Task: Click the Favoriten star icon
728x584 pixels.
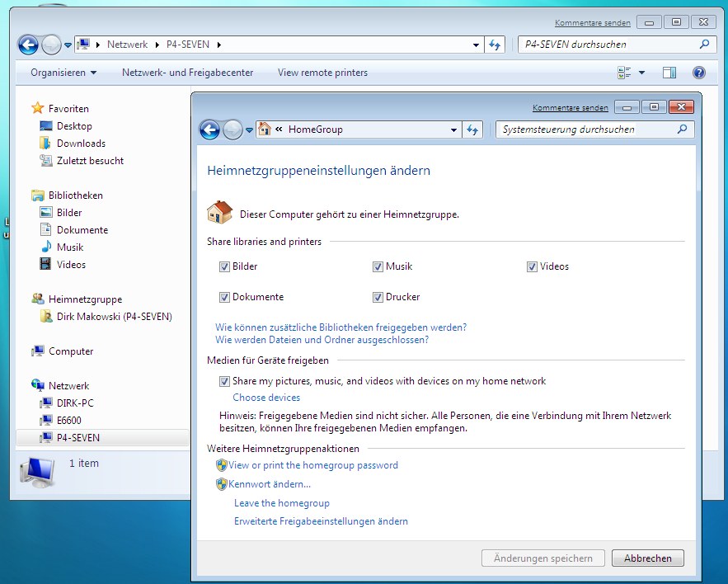Action: point(38,108)
